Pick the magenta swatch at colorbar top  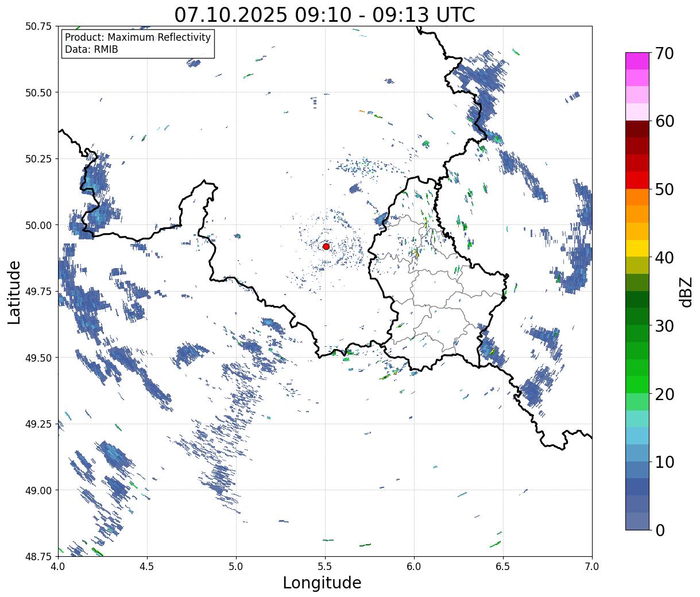point(637,61)
